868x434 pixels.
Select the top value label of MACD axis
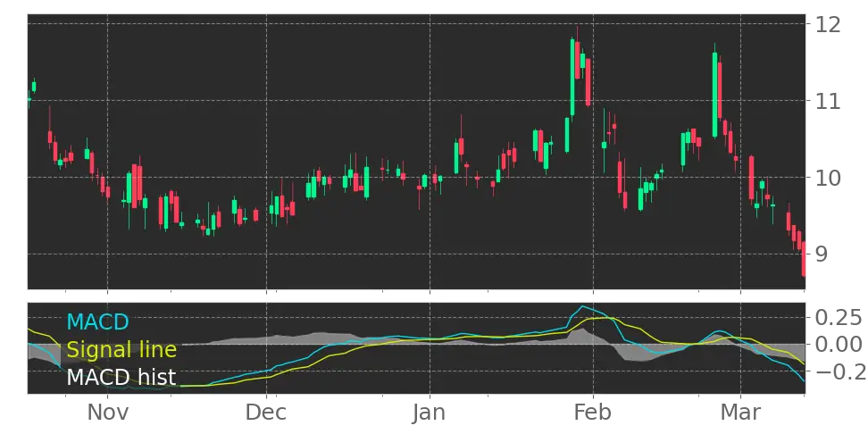pyautogui.click(x=838, y=317)
